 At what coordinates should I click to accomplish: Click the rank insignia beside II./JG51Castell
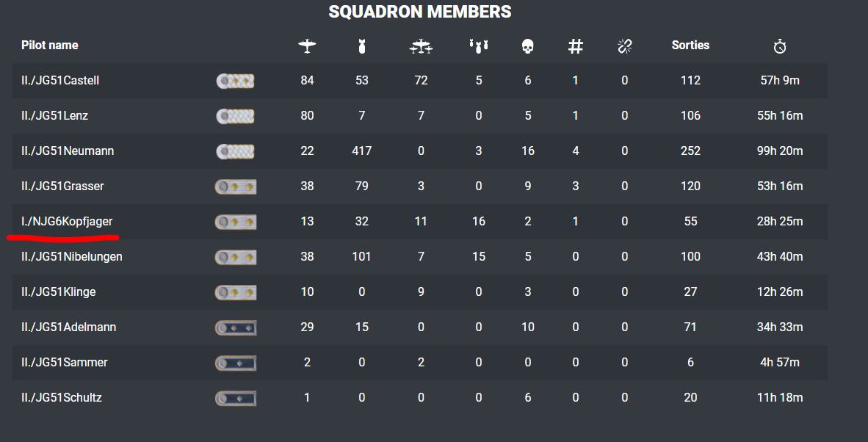(236, 81)
